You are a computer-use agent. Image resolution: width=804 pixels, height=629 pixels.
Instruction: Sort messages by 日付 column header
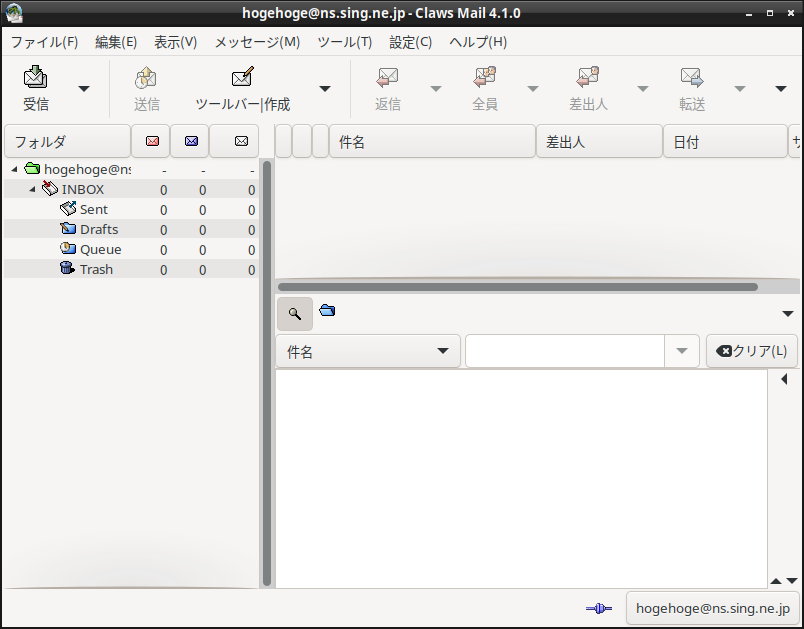coord(725,141)
